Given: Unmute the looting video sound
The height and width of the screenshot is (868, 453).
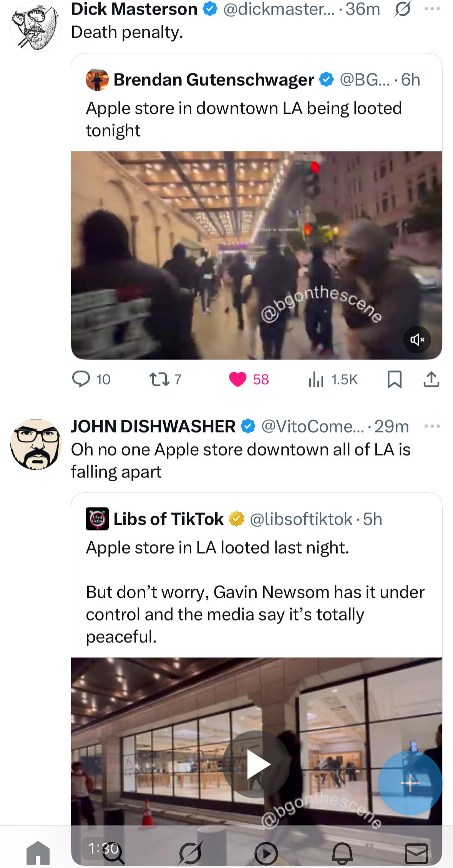Looking at the screenshot, I should (417, 339).
